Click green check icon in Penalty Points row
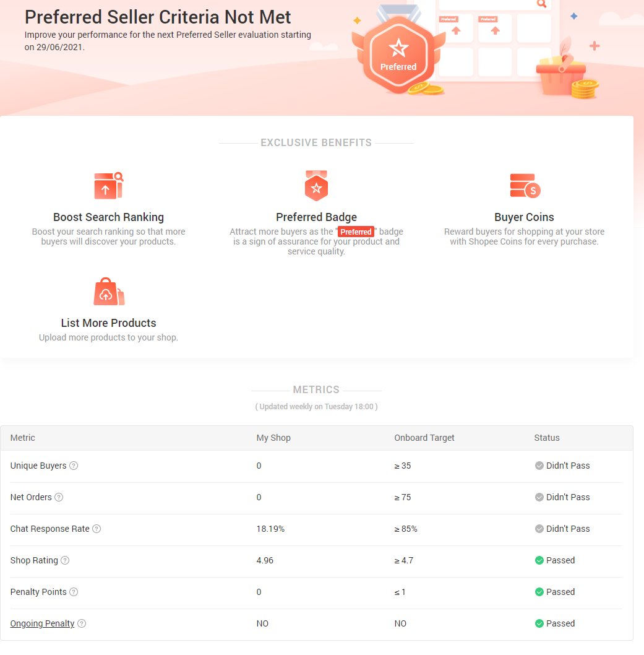 [x=539, y=592]
